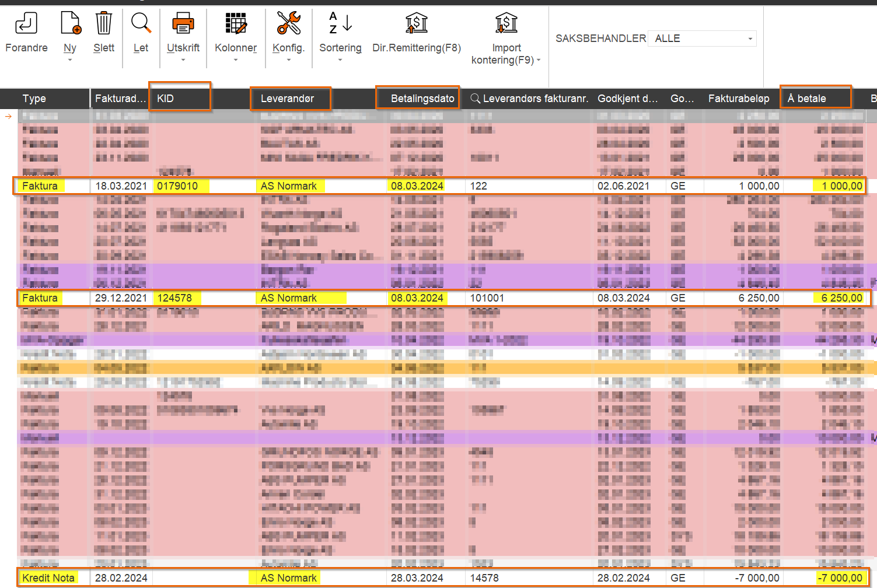Click the GE cell in the Kredit Nota row
877x588 pixels.
678,578
